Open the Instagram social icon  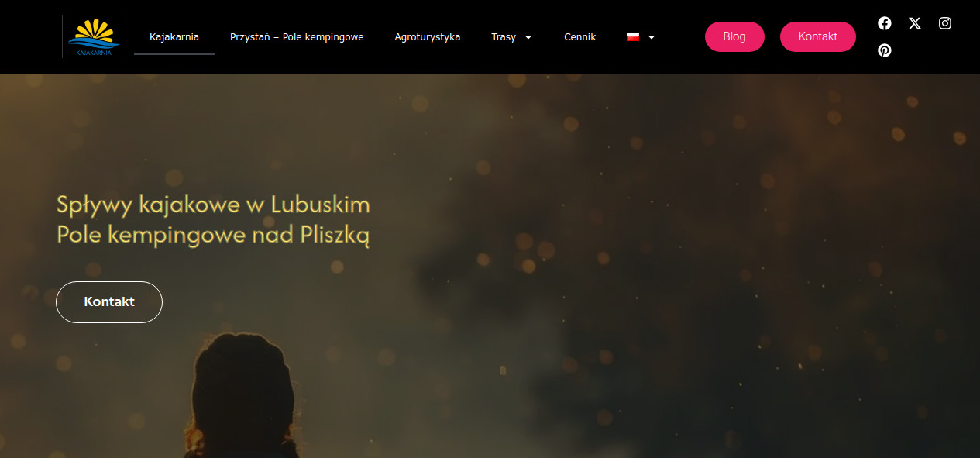(x=945, y=23)
